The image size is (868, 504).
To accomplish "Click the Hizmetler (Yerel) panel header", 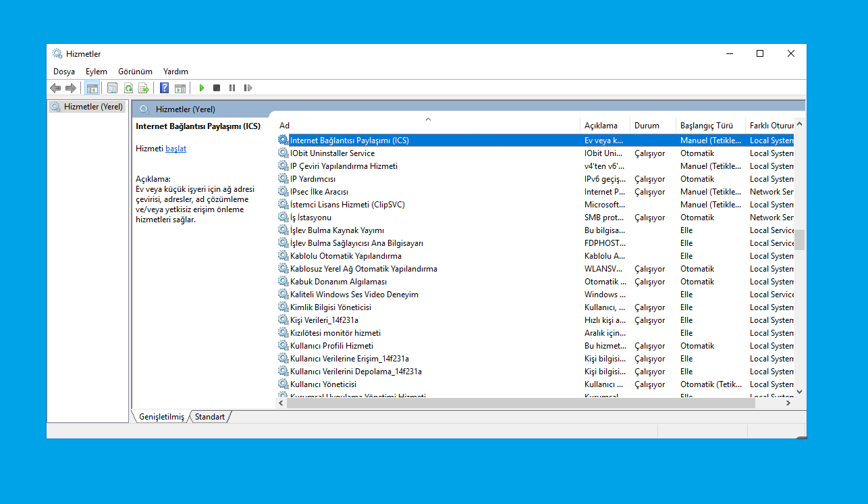I will coord(468,109).
